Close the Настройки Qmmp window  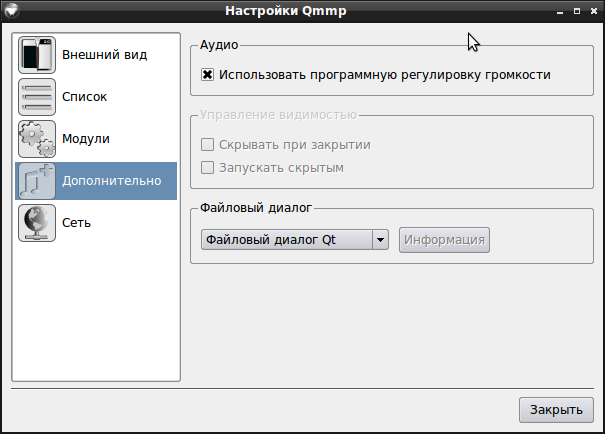click(594, 11)
